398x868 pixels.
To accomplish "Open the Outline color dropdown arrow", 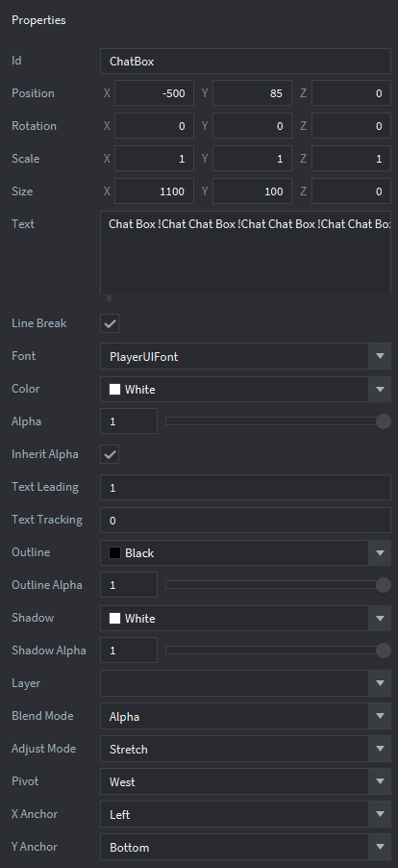I will tap(380, 552).
